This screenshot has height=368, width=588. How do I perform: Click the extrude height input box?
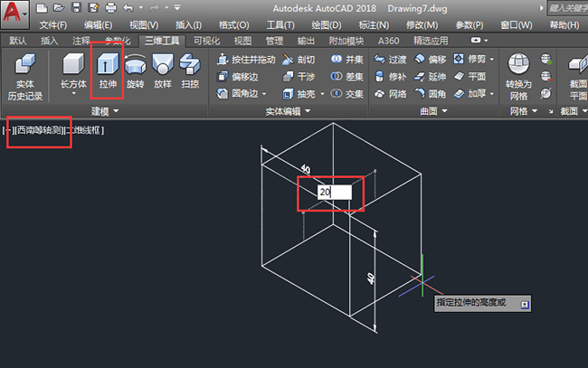(x=335, y=193)
